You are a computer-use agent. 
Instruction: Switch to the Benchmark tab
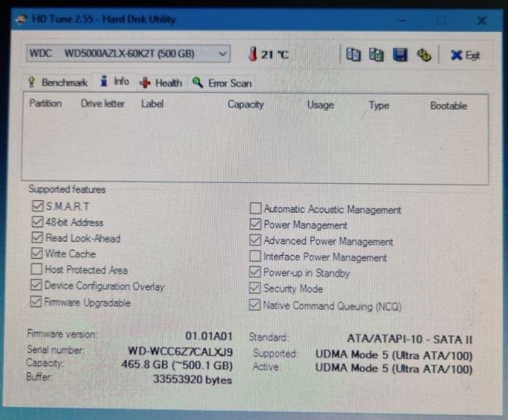click(x=58, y=83)
